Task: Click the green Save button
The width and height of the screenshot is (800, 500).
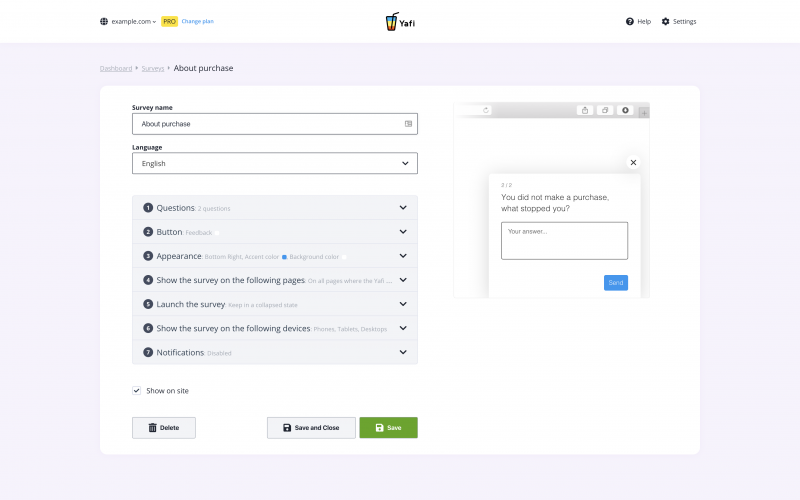Action: coord(388,428)
